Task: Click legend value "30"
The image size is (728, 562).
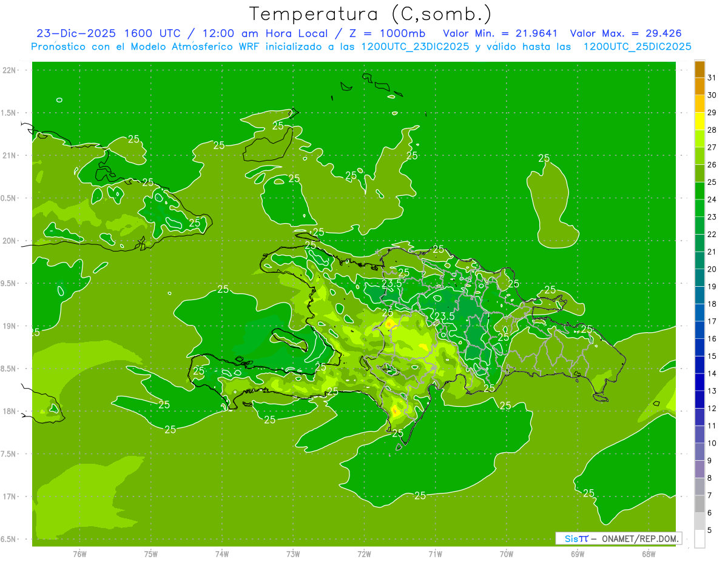Action: [x=712, y=95]
